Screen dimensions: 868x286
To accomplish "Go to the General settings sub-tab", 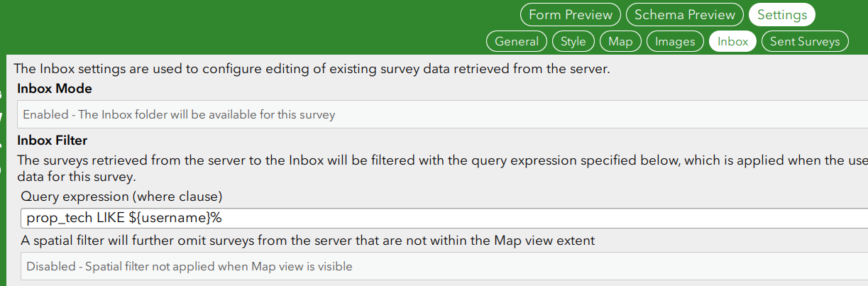I will pyautogui.click(x=517, y=41).
